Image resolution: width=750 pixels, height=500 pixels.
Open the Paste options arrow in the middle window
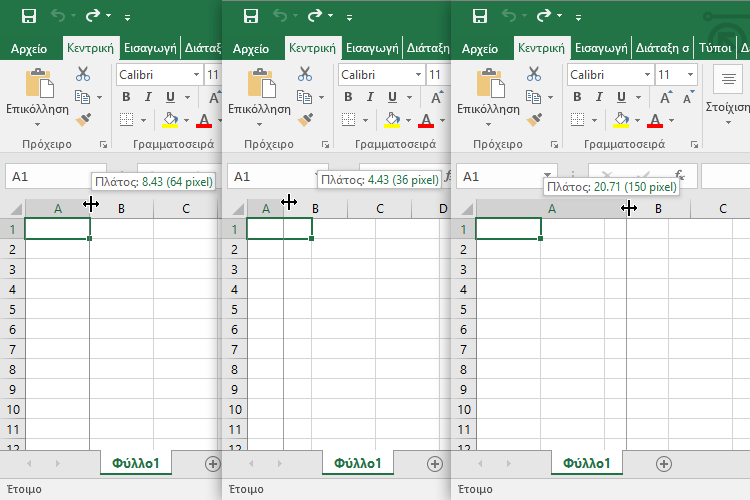pyautogui.click(x=259, y=124)
